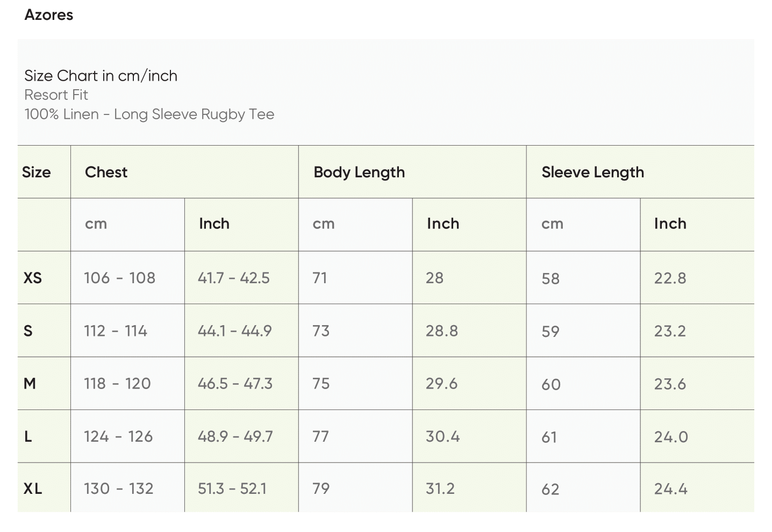Select the Body Length column header
Image resolution: width=772 pixels, height=532 pixels.
[x=359, y=172]
